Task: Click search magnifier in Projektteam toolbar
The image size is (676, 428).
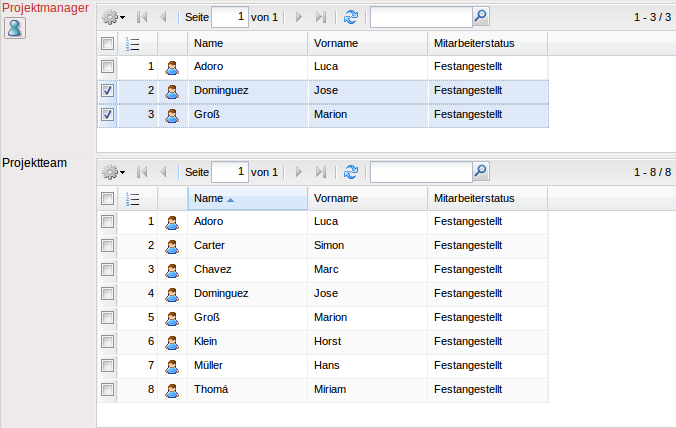Action: coord(480,172)
